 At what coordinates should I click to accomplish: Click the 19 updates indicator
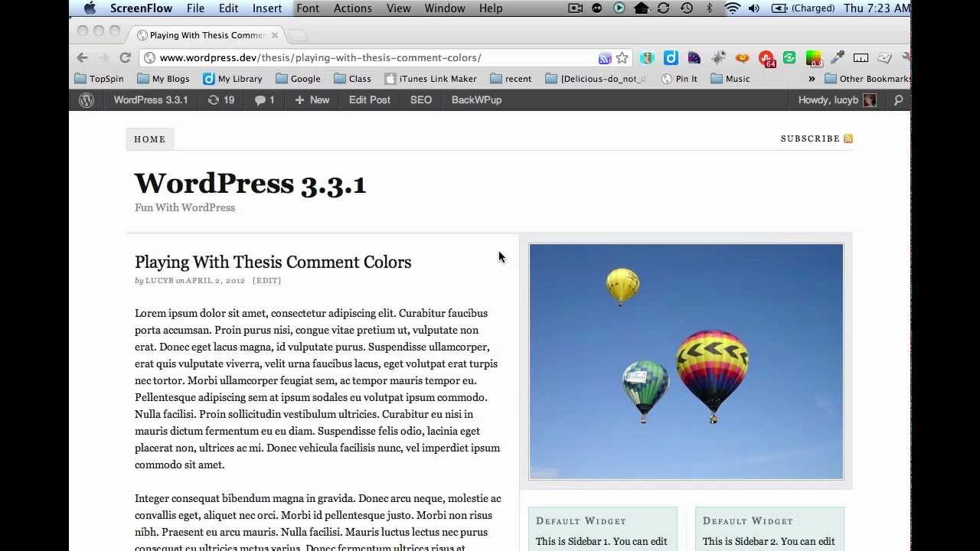[220, 100]
